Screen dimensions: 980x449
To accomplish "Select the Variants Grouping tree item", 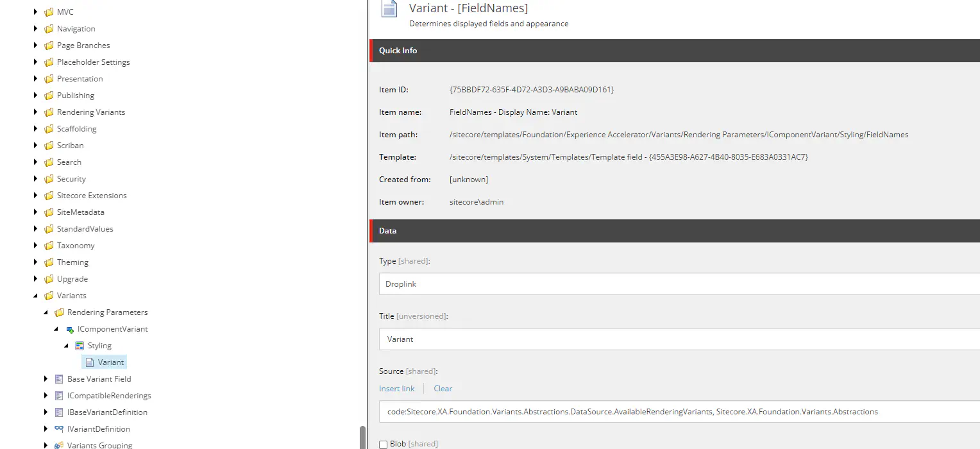I will (101, 445).
